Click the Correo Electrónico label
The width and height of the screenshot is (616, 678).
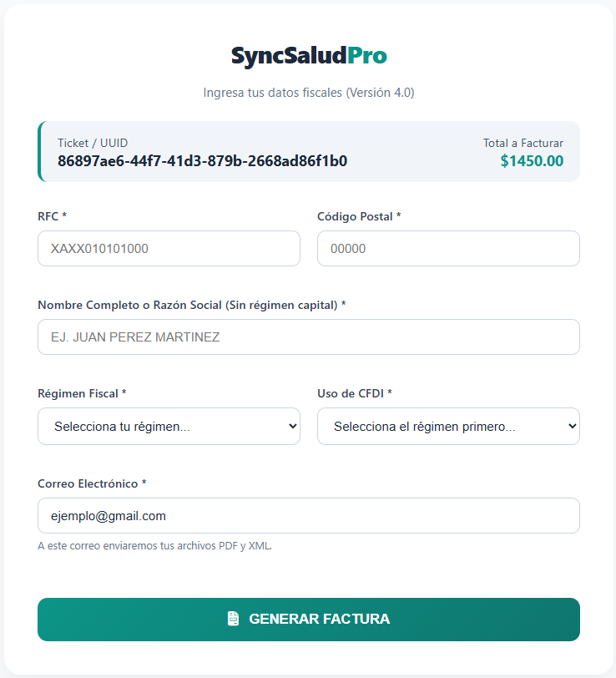[92, 483]
